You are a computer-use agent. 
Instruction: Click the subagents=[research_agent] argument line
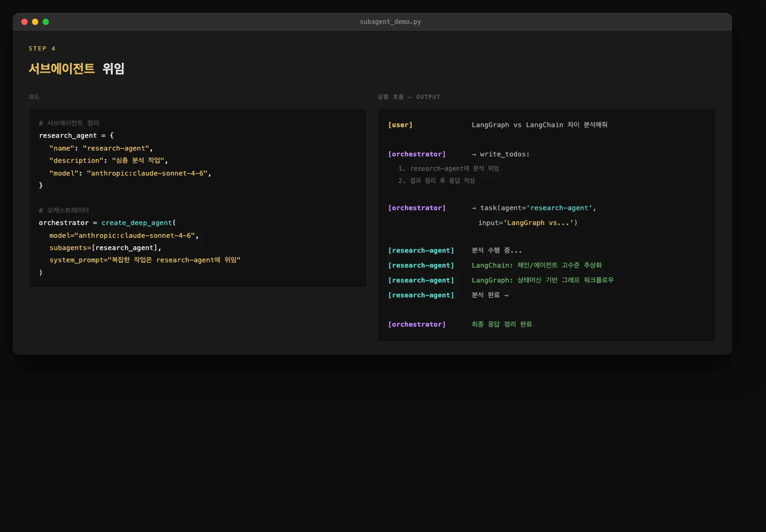click(105, 248)
